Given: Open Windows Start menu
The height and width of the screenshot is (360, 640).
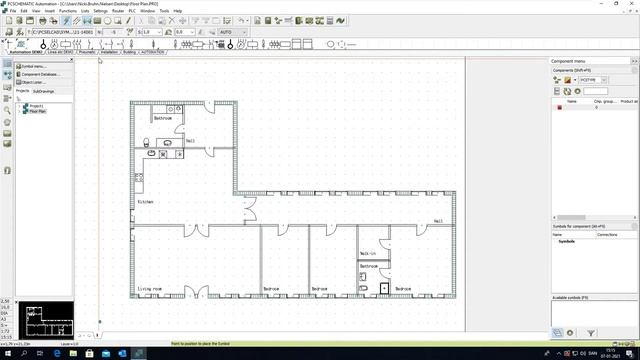Looking at the screenshot, I should (8, 353).
